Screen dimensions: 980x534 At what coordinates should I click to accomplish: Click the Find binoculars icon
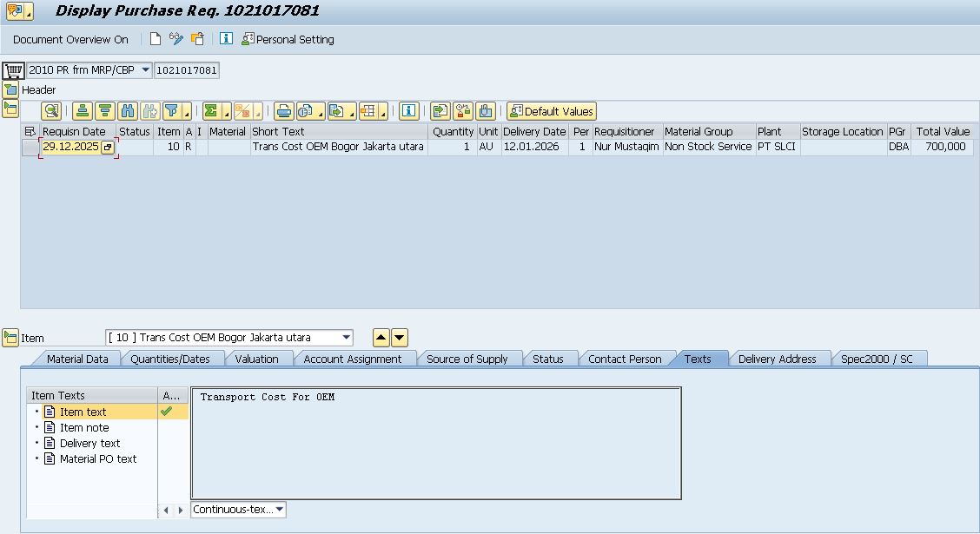pyautogui.click(x=128, y=111)
